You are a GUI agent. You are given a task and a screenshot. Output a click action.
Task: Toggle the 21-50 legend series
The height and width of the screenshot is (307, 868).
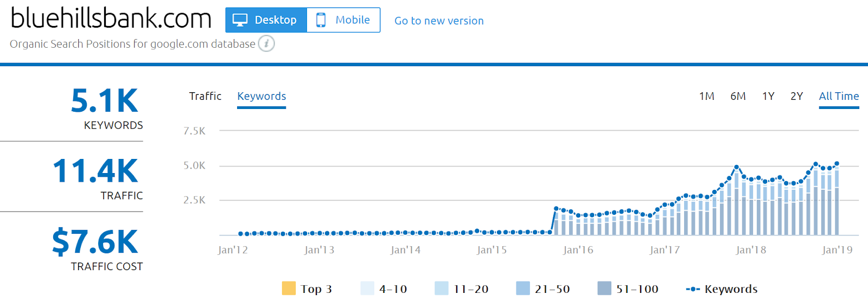[x=543, y=289]
